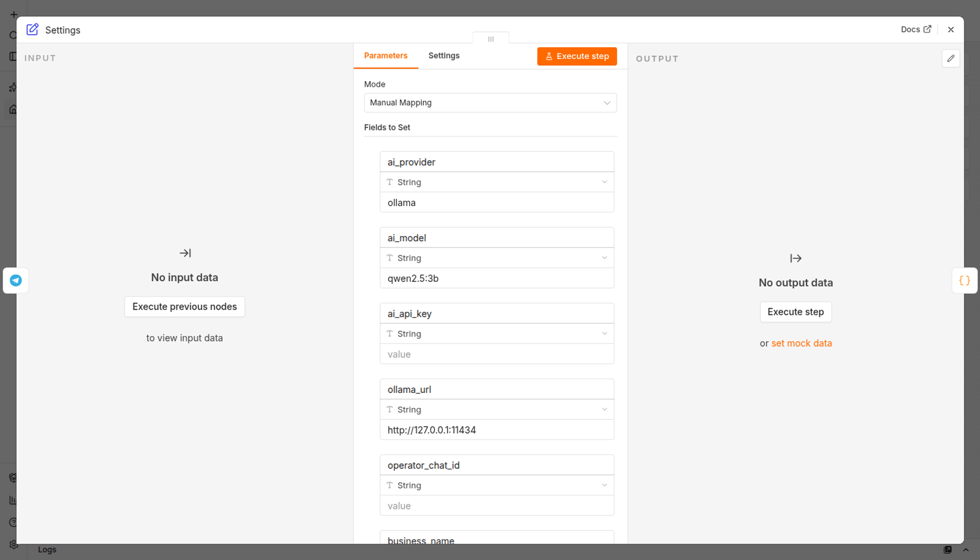The width and height of the screenshot is (980, 560).
Task: Click the ai_api_key field name input
Action: click(x=497, y=313)
